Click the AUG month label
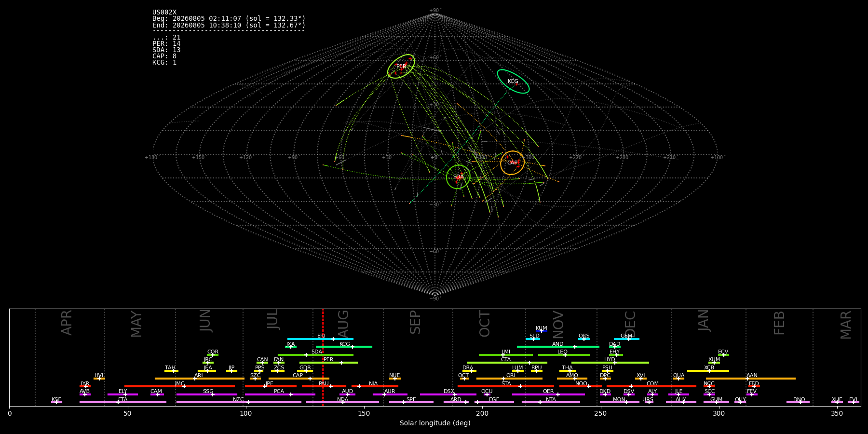The height and width of the screenshot is (434, 868). coord(343,322)
